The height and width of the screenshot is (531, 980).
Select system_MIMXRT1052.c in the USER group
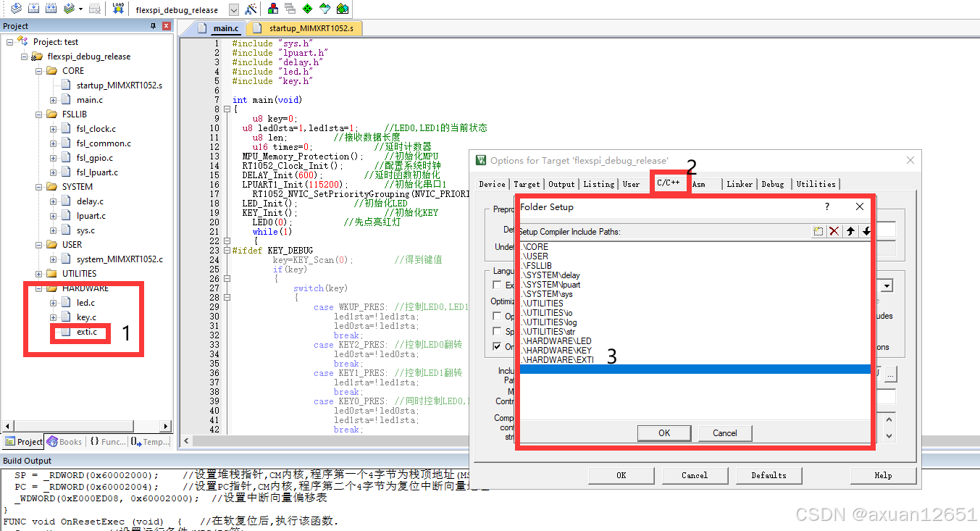[120, 259]
